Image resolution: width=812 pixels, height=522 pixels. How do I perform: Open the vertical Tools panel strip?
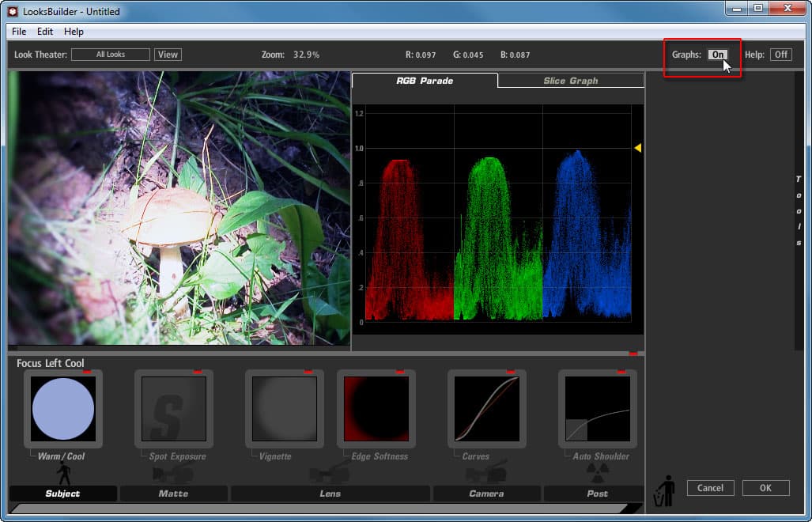pyautogui.click(x=799, y=210)
